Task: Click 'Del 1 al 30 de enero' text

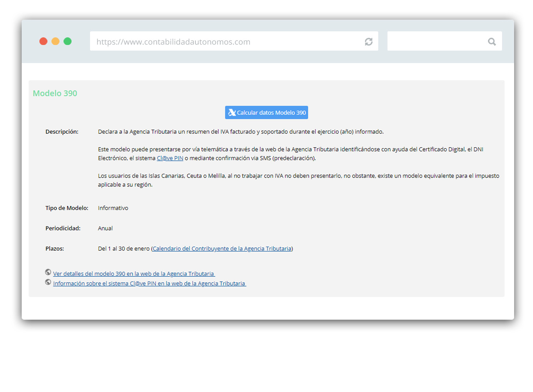Action: tap(124, 249)
